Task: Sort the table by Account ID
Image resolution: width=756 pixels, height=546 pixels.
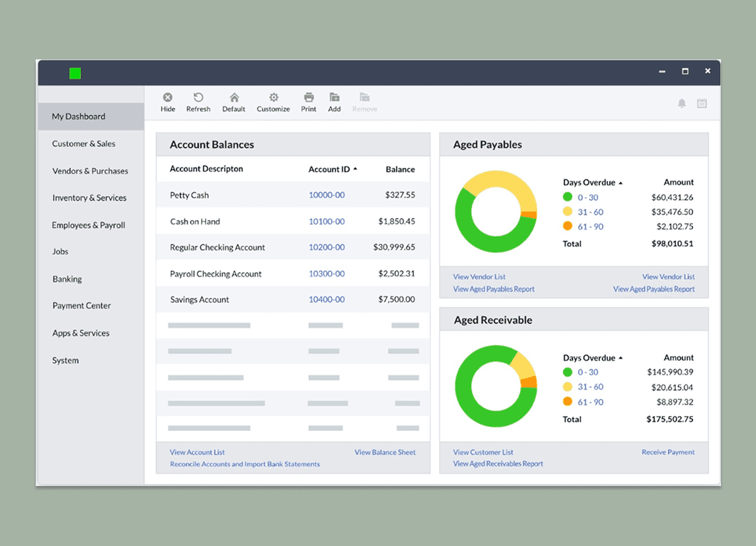Action: [333, 169]
